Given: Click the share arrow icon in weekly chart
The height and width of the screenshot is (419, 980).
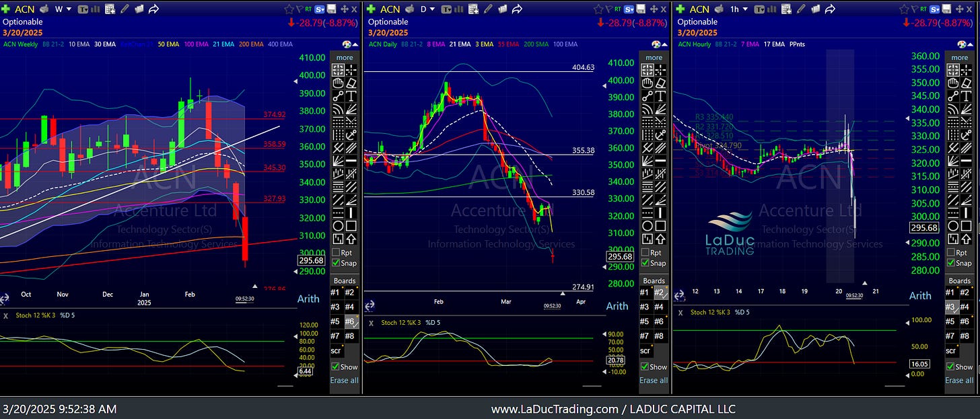Looking at the screenshot, I should coord(154,9).
